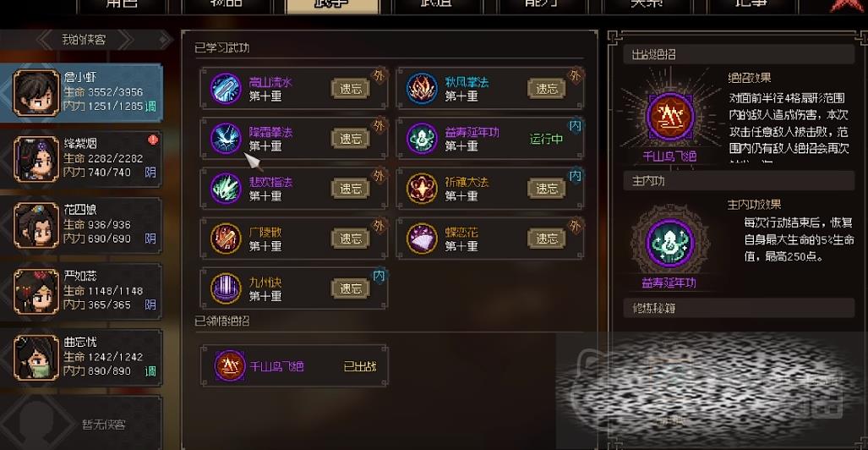Select the 益寿延年功 skill icon in list

422,139
